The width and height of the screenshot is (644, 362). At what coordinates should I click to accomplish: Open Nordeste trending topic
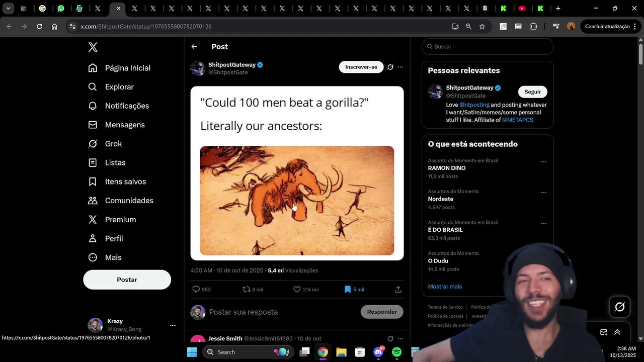(441, 199)
